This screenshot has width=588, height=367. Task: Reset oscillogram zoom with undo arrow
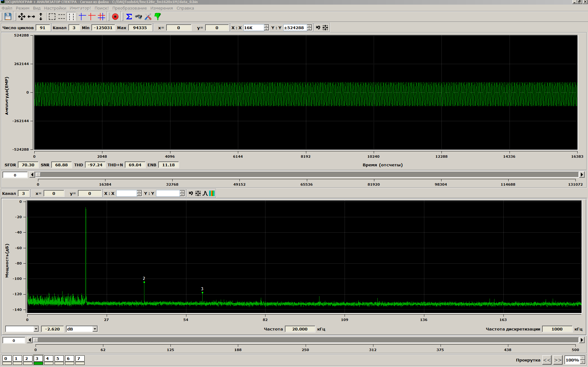(x=318, y=28)
